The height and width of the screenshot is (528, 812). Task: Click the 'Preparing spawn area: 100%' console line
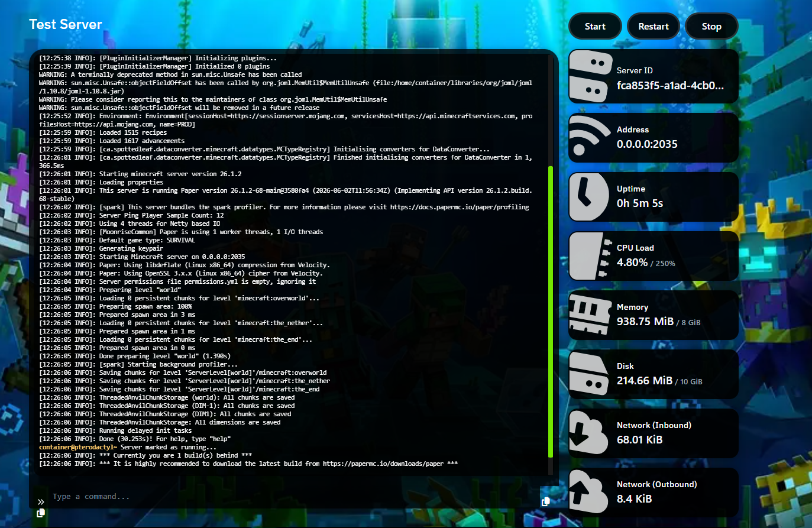click(x=115, y=306)
